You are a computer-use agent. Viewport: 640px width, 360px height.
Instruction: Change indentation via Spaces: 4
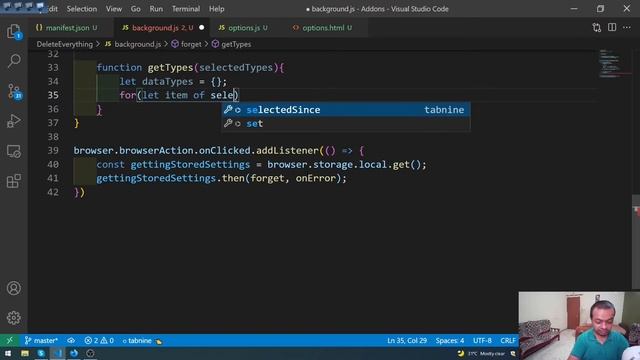point(449,340)
